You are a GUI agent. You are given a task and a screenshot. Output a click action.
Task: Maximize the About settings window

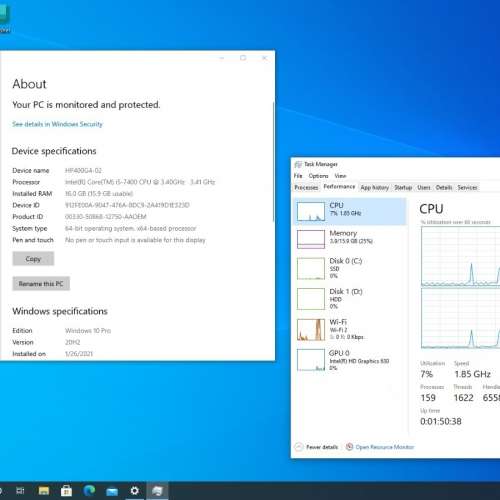pos(243,58)
